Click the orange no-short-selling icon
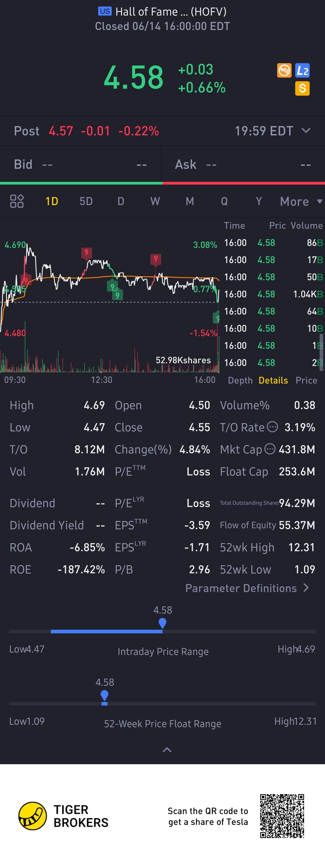 coord(284,70)
